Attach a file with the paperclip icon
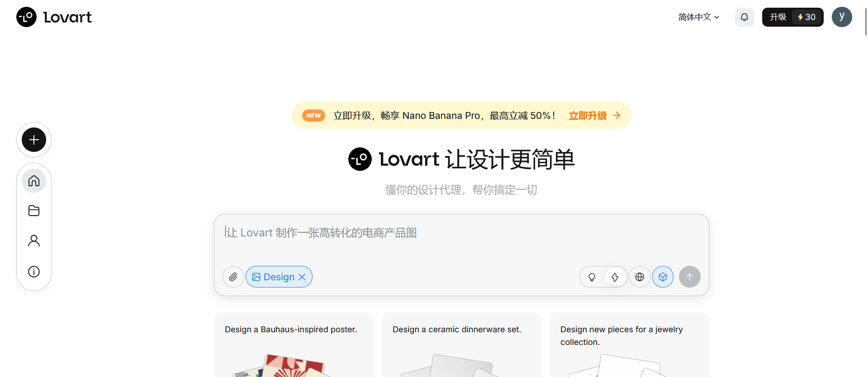This screenshot has width=868, height=377. pos(233,277)
